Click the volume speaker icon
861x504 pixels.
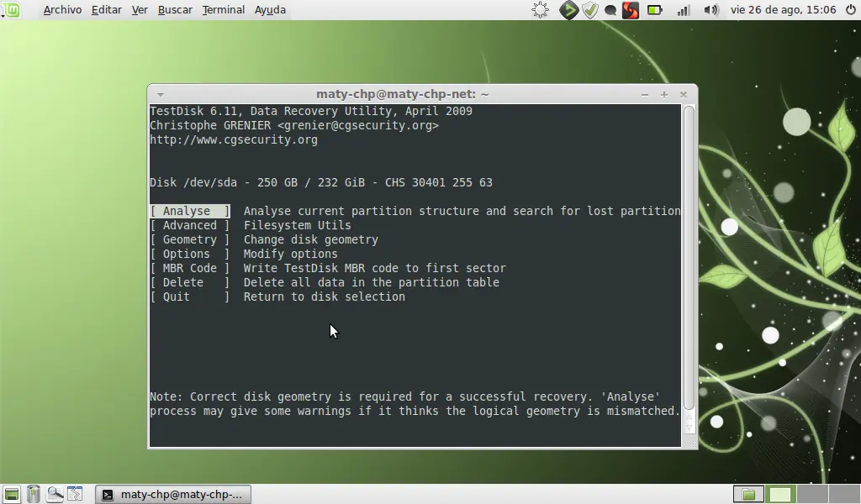pos(711,10)
